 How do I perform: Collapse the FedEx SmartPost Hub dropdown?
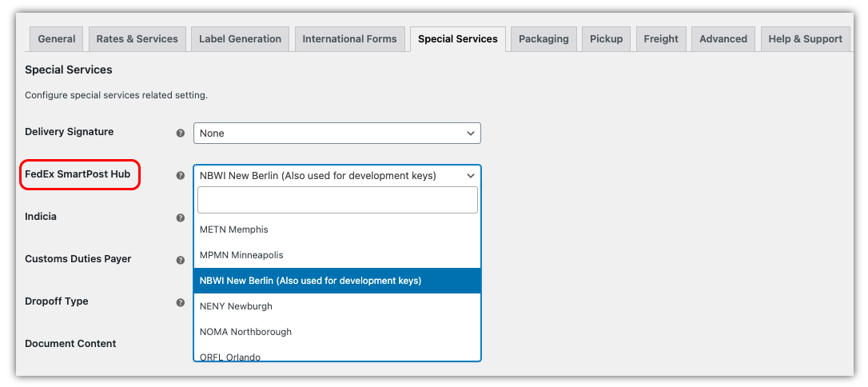point(337,175)
